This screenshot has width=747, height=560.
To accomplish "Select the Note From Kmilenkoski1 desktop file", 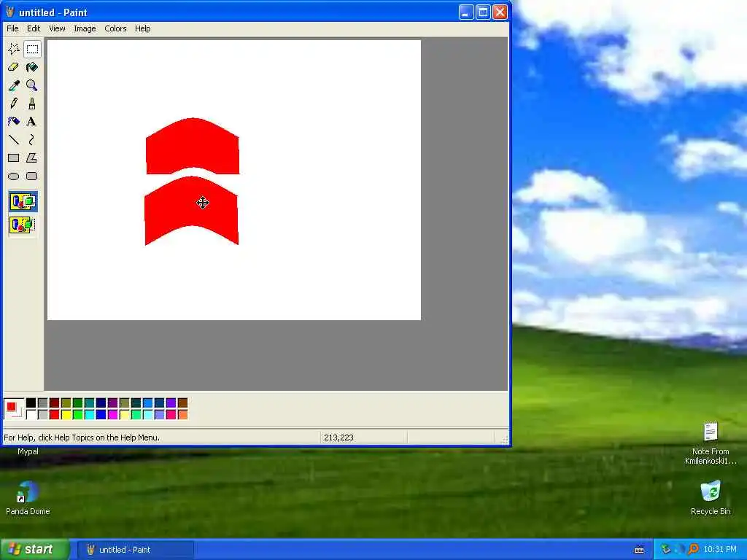I will pyautogui.click(x=711, y=443).
